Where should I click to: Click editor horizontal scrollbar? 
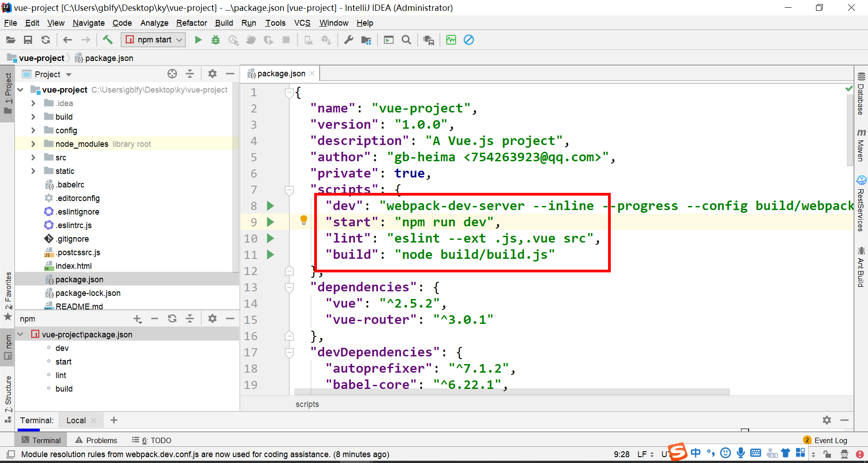512,392
